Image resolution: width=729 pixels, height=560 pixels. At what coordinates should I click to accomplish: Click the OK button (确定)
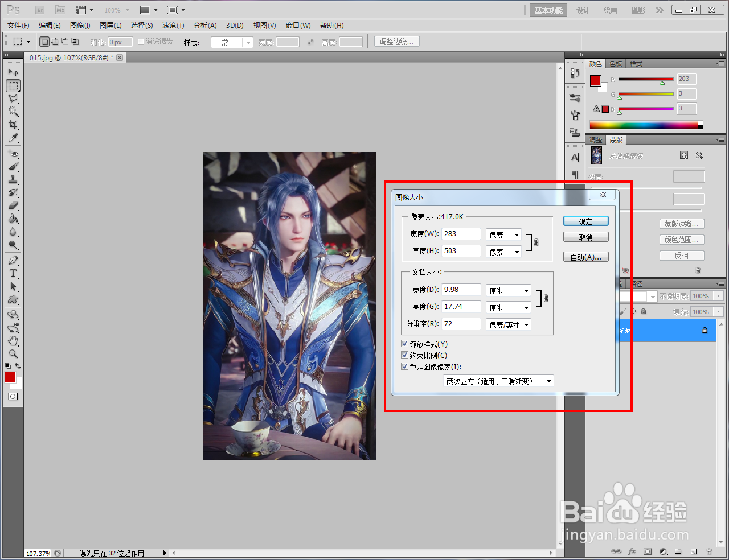(586, 221)
